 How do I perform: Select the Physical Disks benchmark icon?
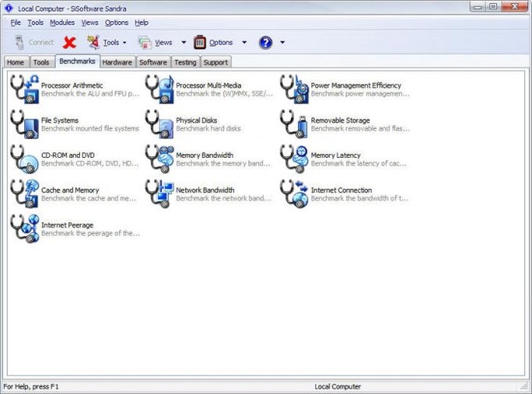160,124
